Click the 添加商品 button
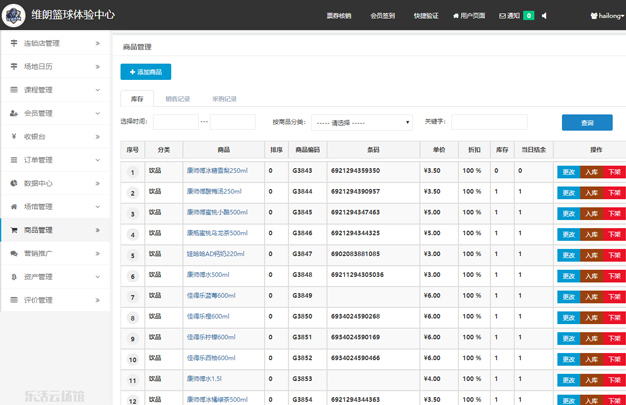Screen dimensions: 626x405 click(146, 72)
